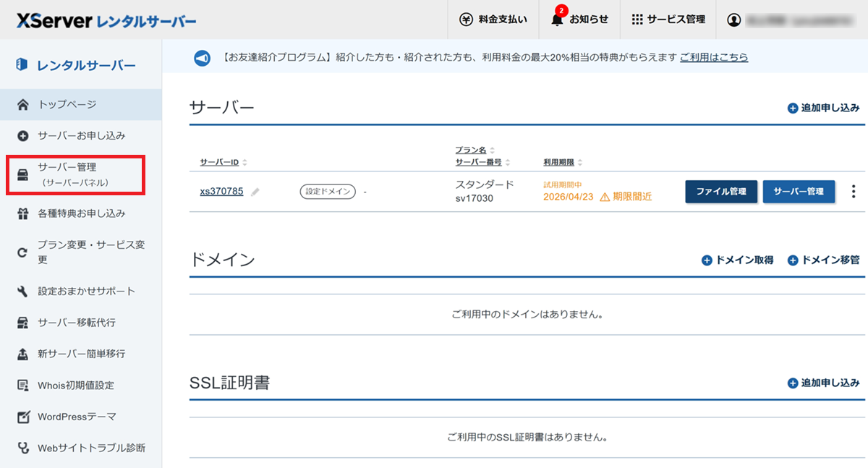This screenshot has height=468, width=868.
Task: Click the 設定ドメイン label
Action: pyautogui.click(x=328, y=192)
